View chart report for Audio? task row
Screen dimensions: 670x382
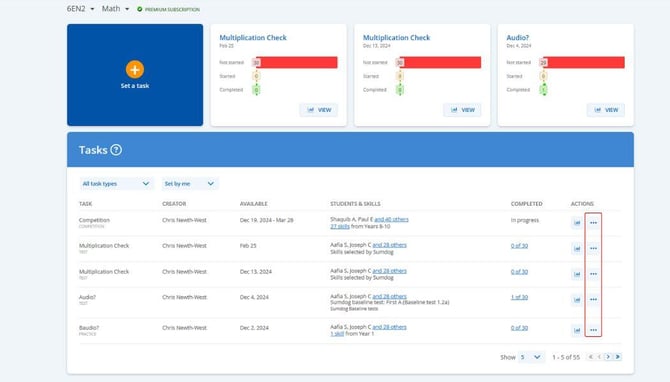point(577,300)
